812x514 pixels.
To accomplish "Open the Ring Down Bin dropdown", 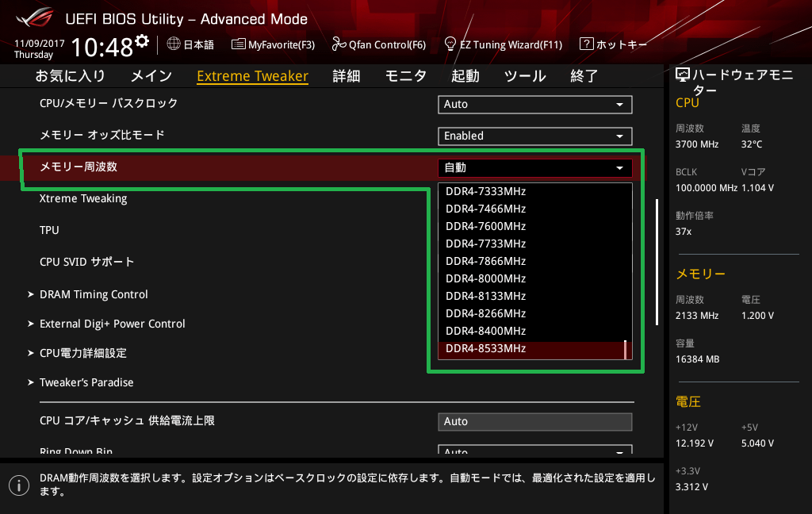I will click(x=535, y=450).
